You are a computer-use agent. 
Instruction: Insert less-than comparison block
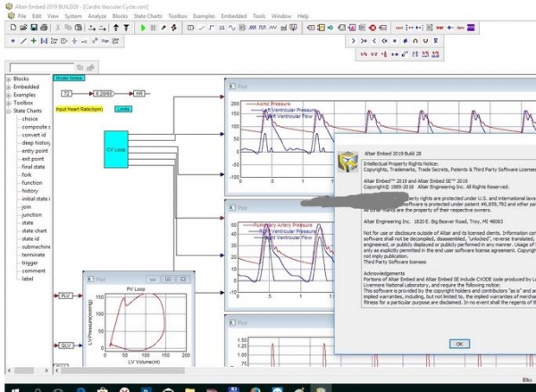pyautogui.click(x=374, y=41)
